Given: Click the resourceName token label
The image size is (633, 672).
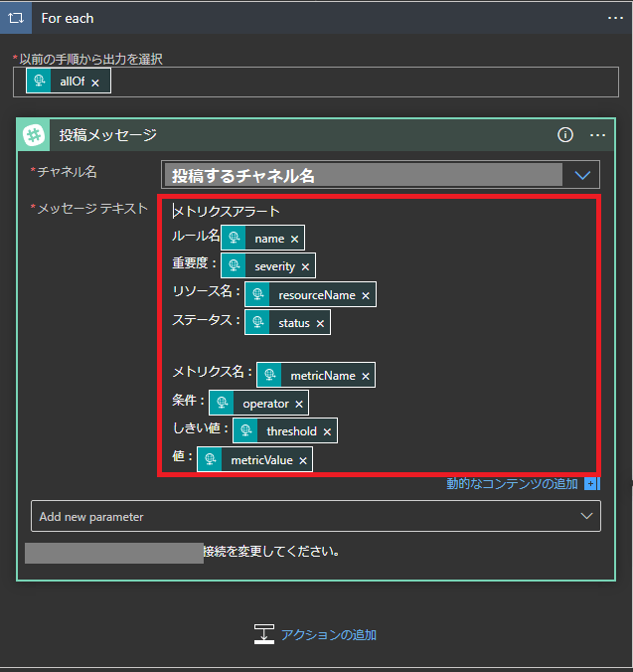Looking at the screenshot, I should pyautogui.click(x=317, y=295).
